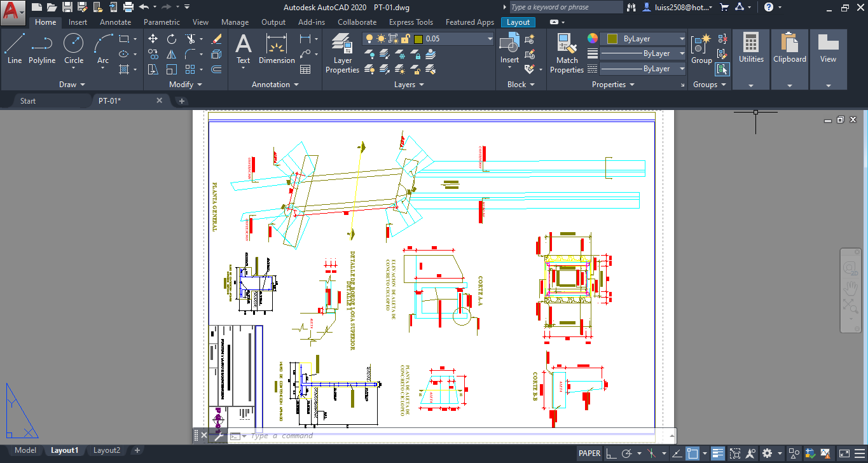Switch to the Layout ribbon tab
The image size is (868, 463).
click(x=518, y=22)
